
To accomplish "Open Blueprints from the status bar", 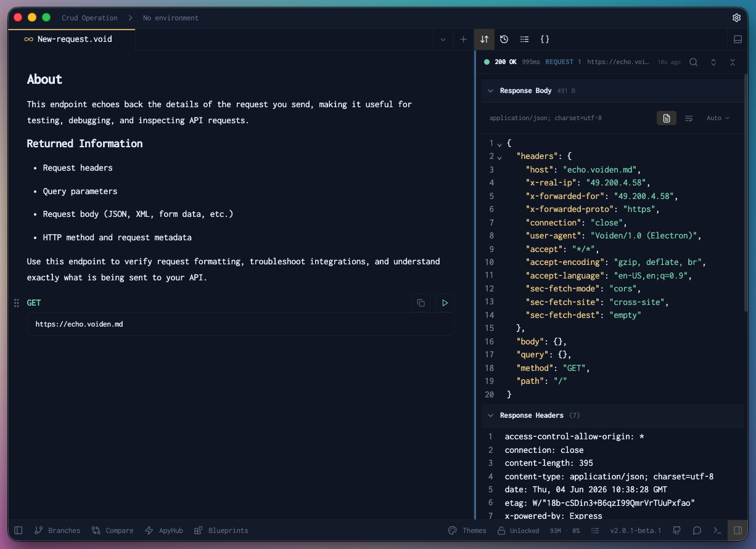I will pyautogui.click(x=221, y=531).
